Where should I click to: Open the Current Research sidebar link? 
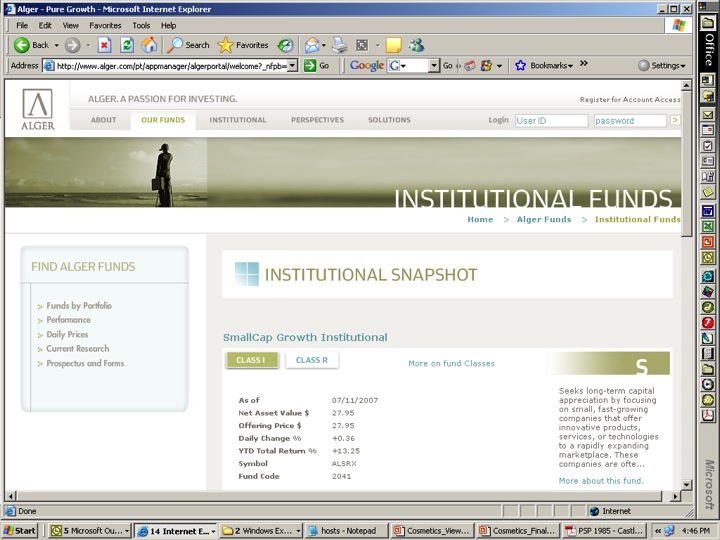coord(78,349)
